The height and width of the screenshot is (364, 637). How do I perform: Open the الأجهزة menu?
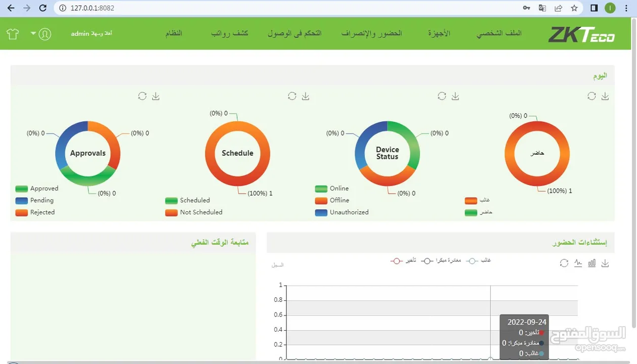tap(439, 33)
